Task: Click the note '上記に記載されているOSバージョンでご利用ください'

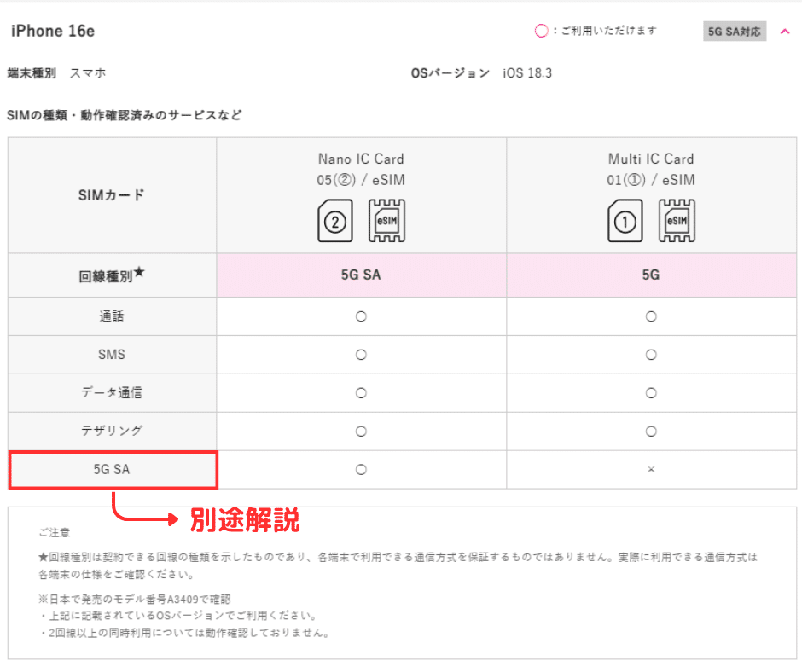Action: pos(178,615)
